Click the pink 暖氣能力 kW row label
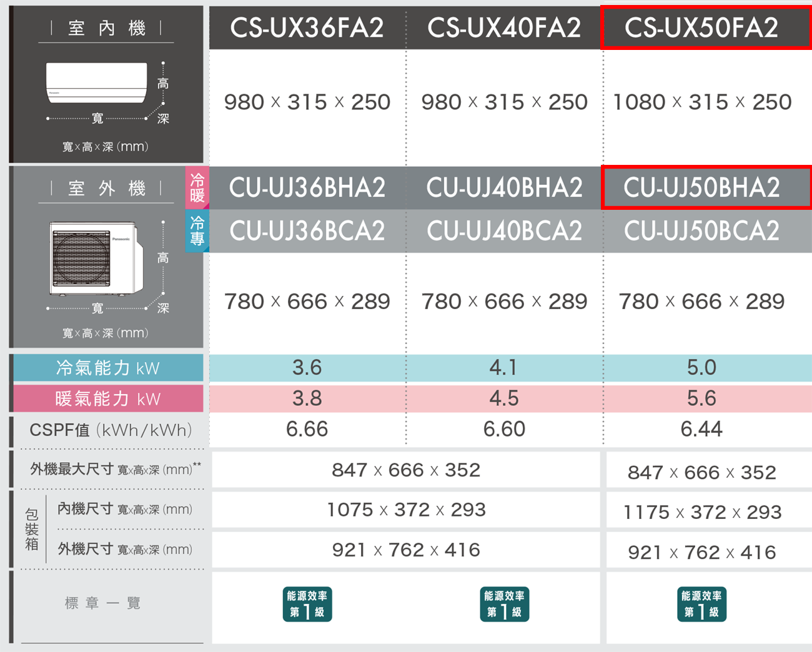This screenshot has width=812, height=652. [x=107, y=398]
